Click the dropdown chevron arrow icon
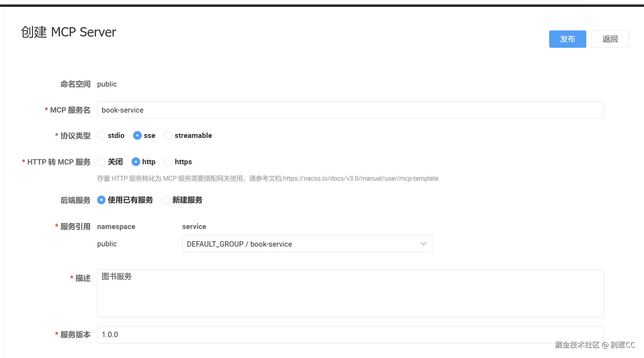The image size is (644, 358). 423,244
